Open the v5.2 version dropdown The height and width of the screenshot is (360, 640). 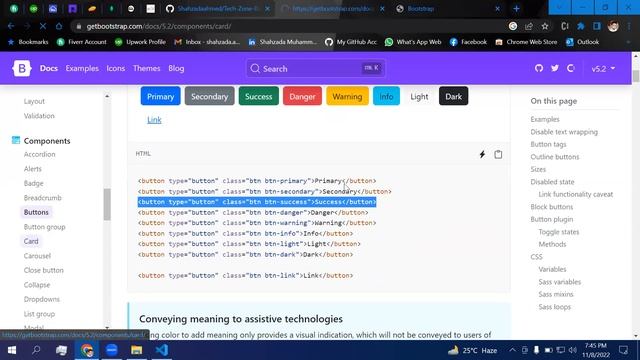coord(603,69)
